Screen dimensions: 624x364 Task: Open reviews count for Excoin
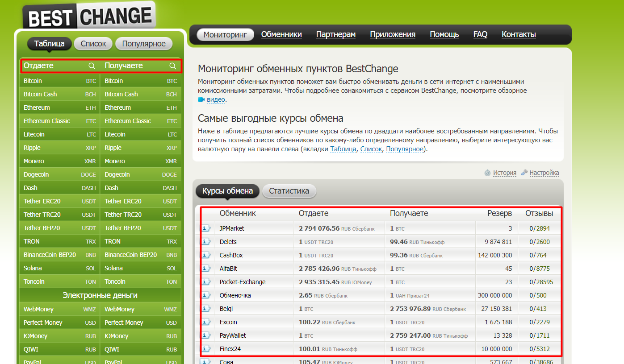click(x=541, y=322)
